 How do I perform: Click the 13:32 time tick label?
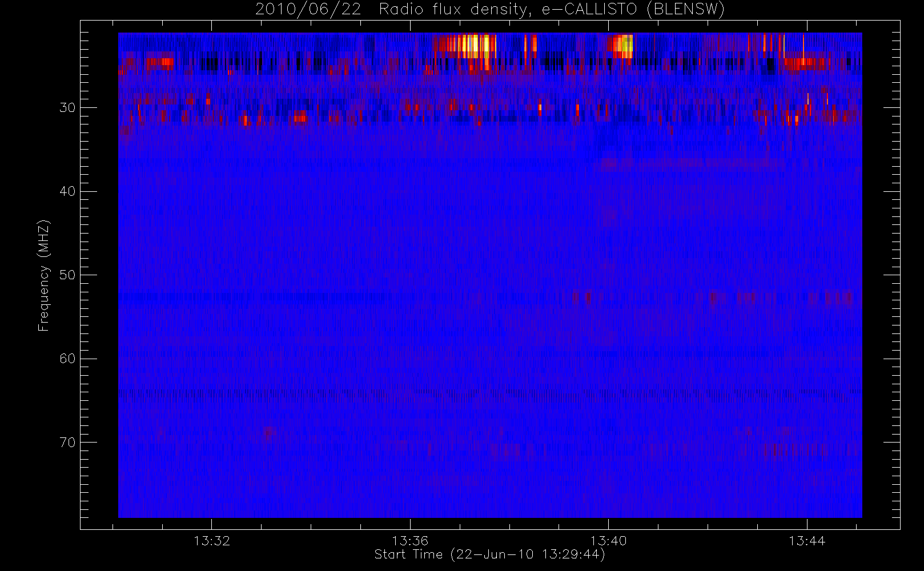pos(212,541)
